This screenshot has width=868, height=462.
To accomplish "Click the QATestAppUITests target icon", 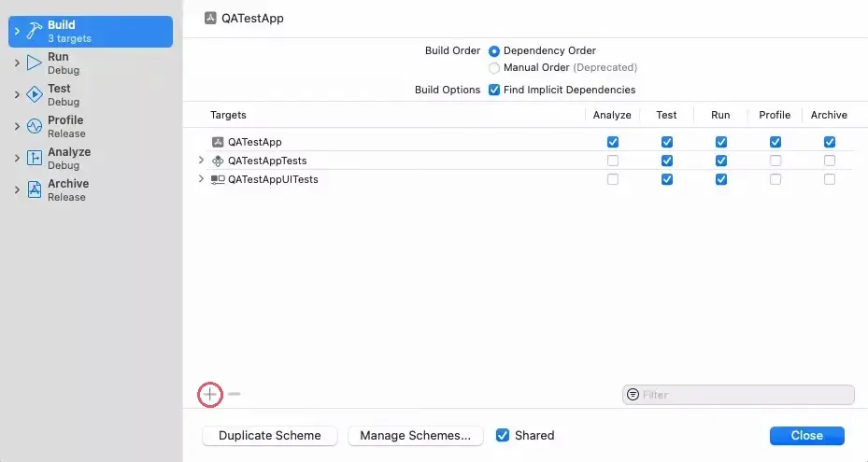I will pyautogui.click(x=218, y=179).
